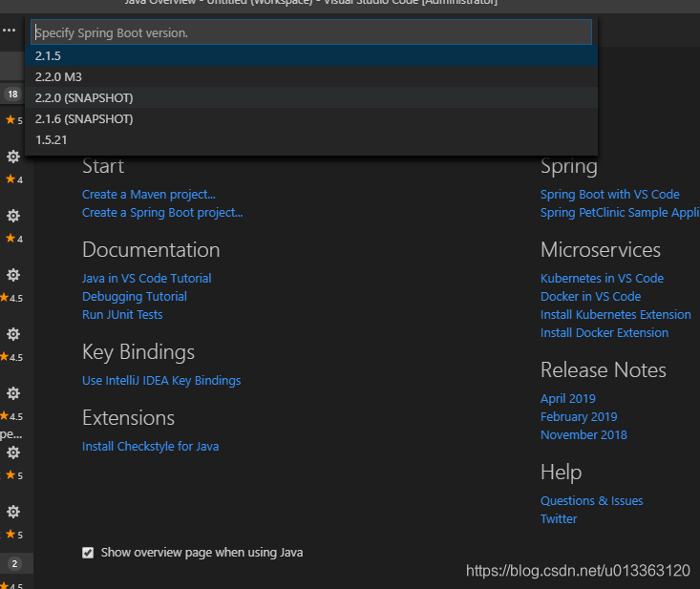The height and width of the screenshot is (589, 700).
Task: Open April 2019 release notes
Action: click(568, 398)
